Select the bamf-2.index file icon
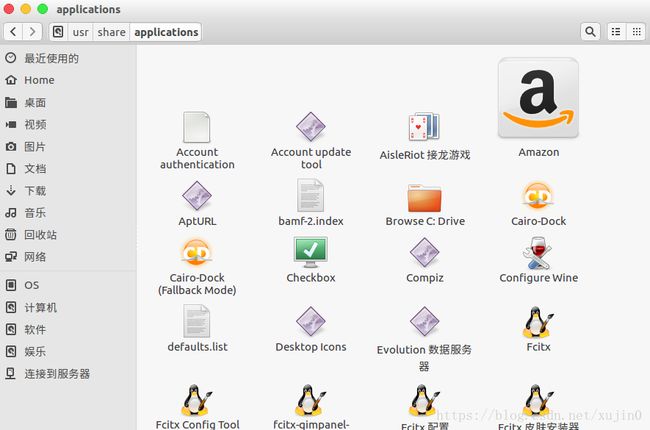 click(x=310, y=195)
